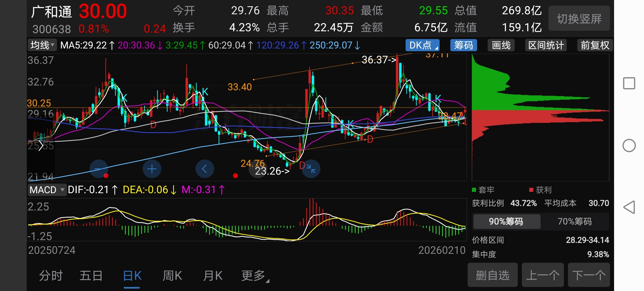
Task: Expand the DK点 options dropdown
Action: (422, 45)
